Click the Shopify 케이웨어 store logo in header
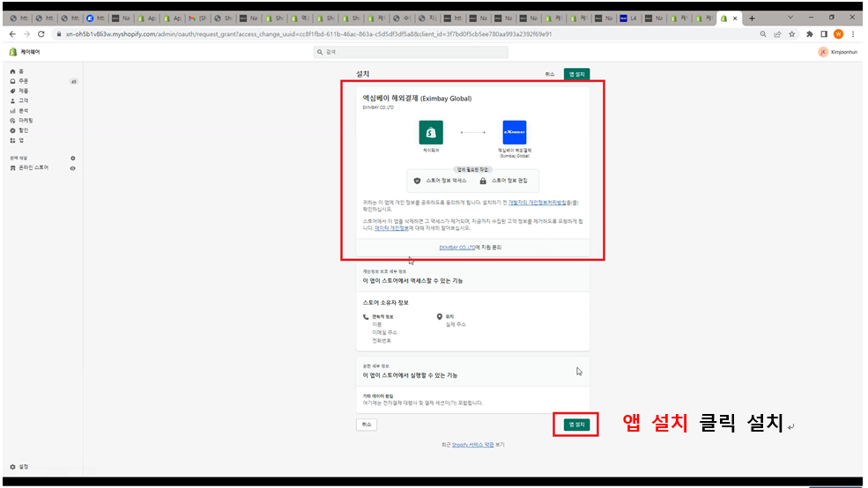868x488 pixels. click(x=25, y=52)
